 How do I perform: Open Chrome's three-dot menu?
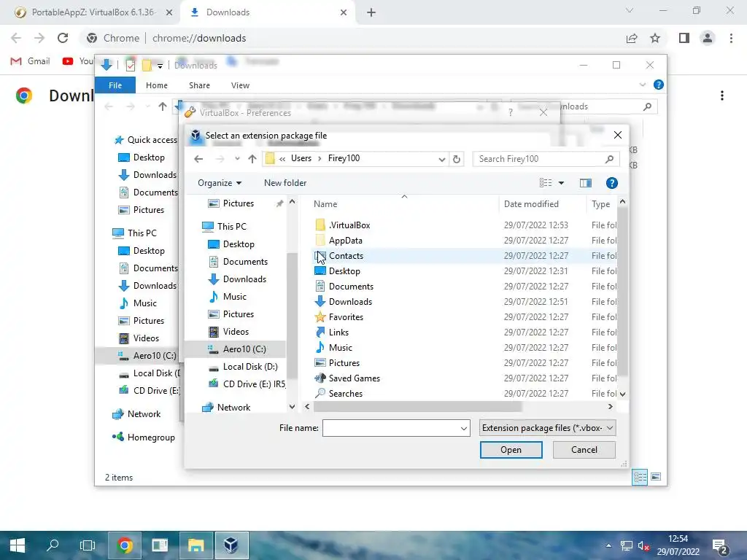[x=731, y=38]
